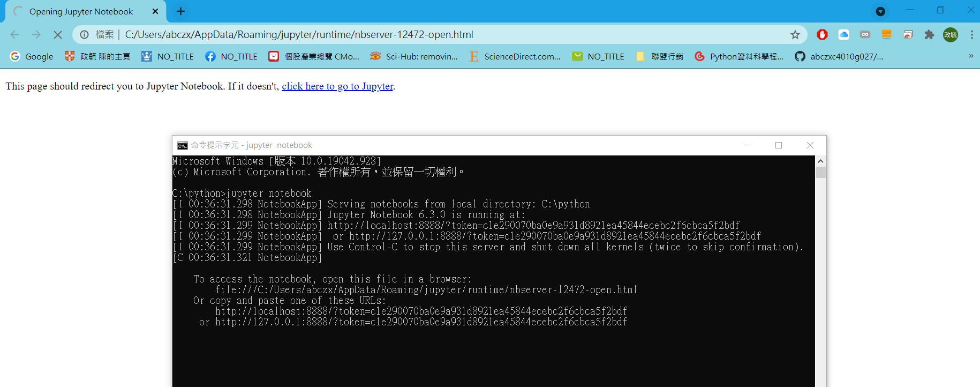Viewport: 980px width, 387px height.
Task: Open the green-icon NO_TITLE bookmark
Action: click(x=598, y=56)
